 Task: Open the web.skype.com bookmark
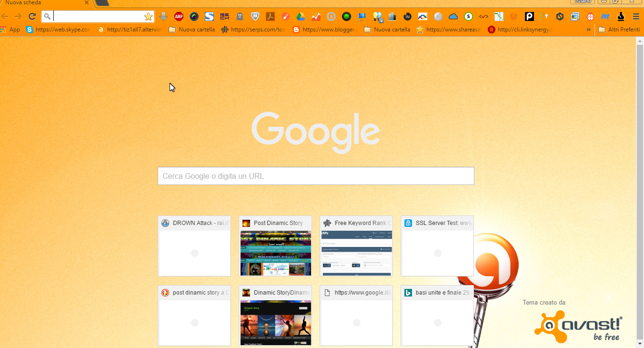pyautogui.click(x=58, y=30)
